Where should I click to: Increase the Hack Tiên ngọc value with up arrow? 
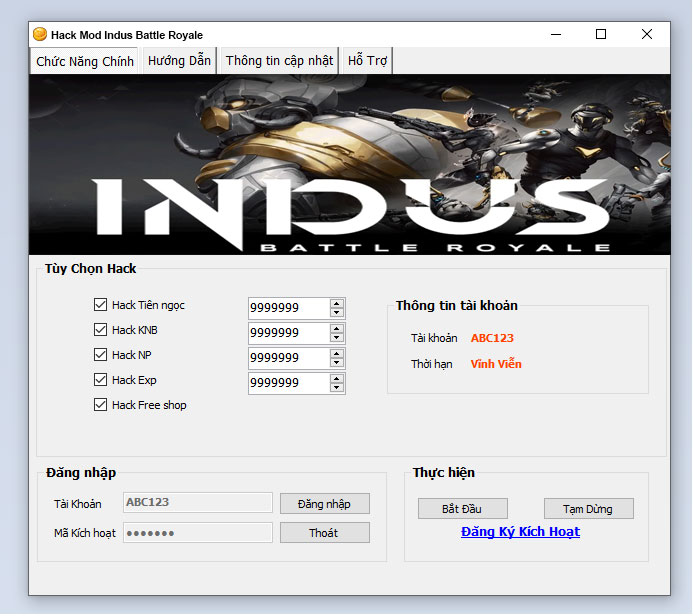[x=337, y=304]
